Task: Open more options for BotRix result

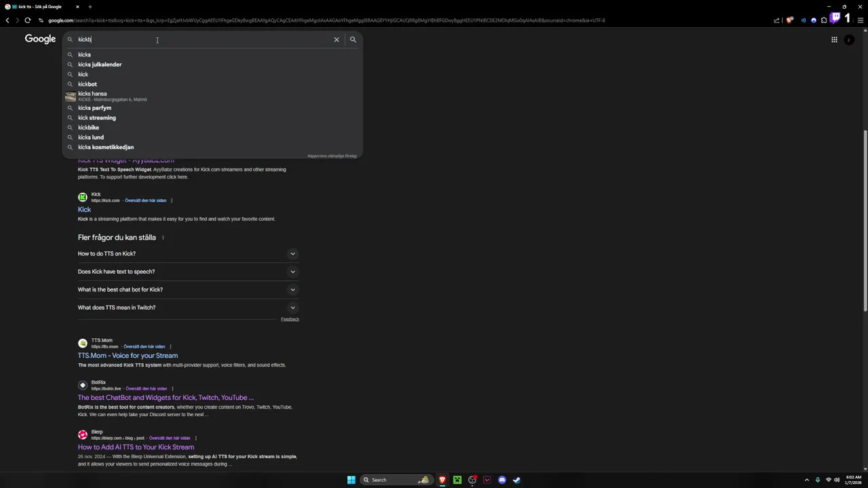Action: [172, 389]
